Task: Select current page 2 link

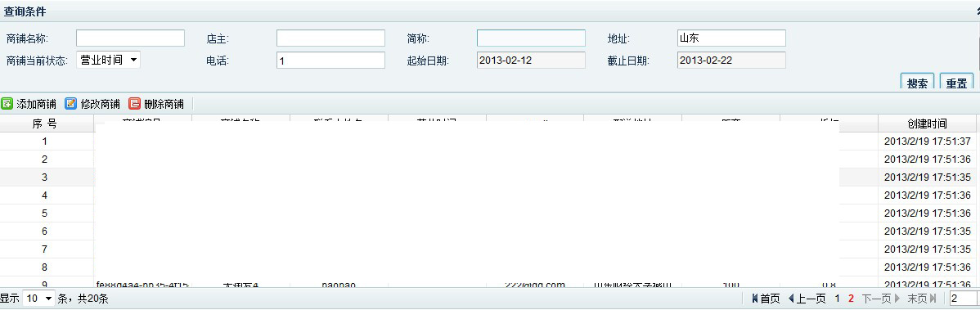Action: (852, 299)
